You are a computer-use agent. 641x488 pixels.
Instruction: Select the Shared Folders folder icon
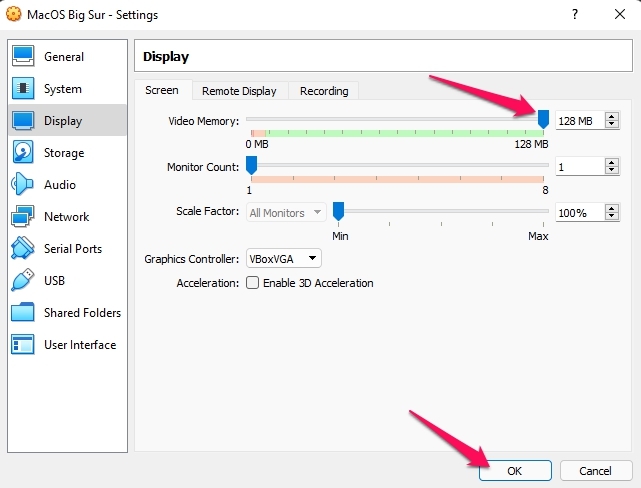(23, 312)
